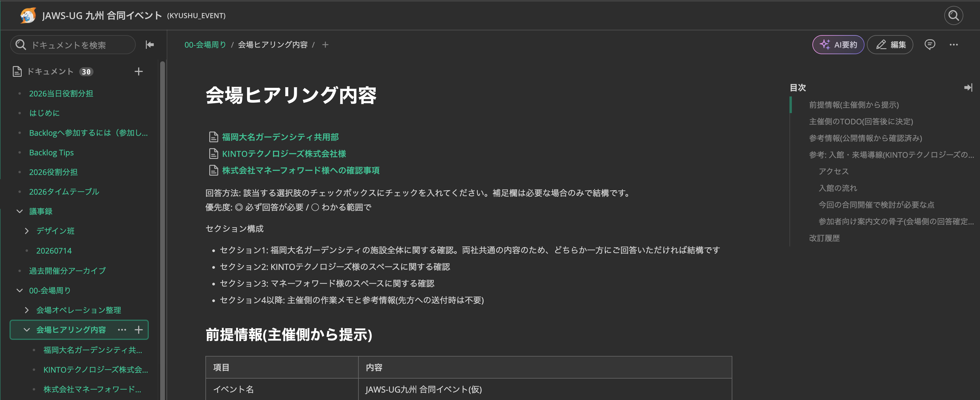The width and height of the screenshot is (980, 400).
Task: Jump to 前提情報(主催側から提示) in the contents
Action: (854, 105)
